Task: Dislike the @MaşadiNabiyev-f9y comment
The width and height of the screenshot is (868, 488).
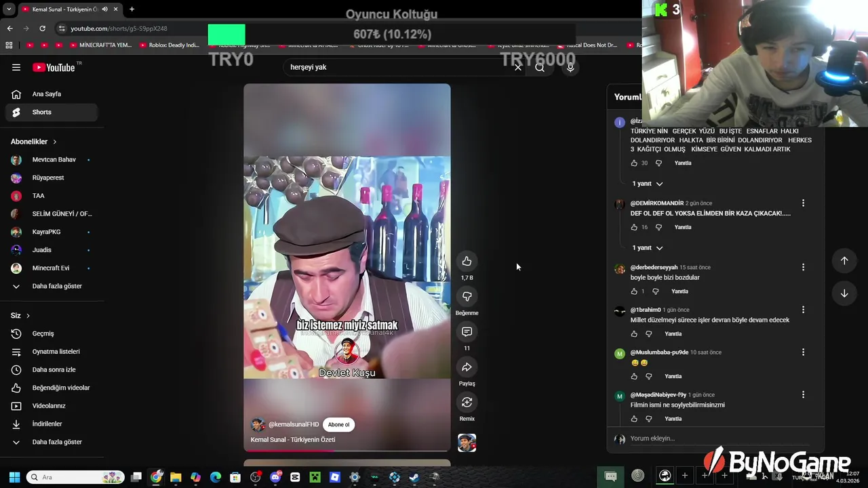Action: tap(649, 419)
